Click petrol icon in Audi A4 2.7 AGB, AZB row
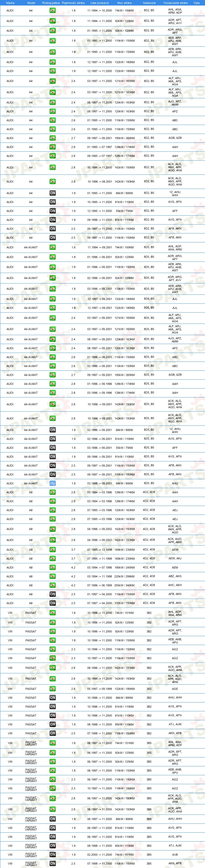 (x=53, y=138)
